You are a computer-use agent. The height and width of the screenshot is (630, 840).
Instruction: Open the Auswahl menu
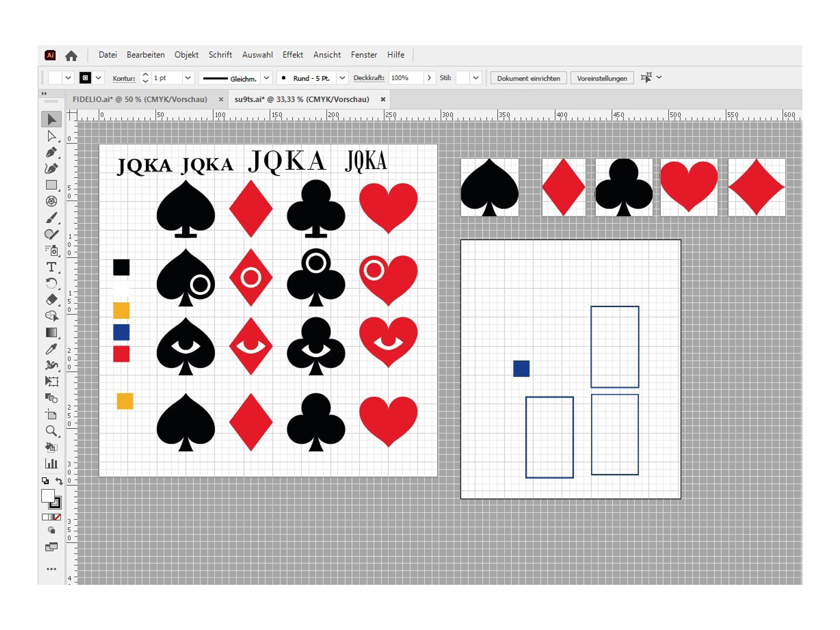click(x=257, y=55)
